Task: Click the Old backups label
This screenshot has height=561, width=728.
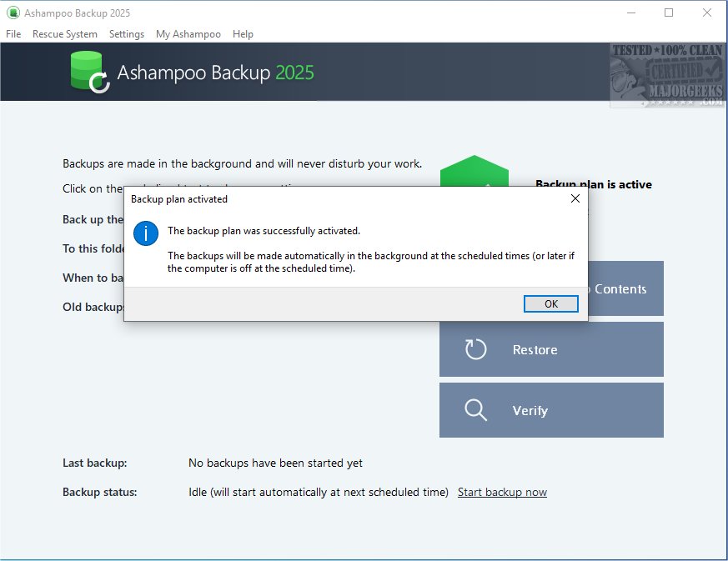Action: (x=93, y=307)
